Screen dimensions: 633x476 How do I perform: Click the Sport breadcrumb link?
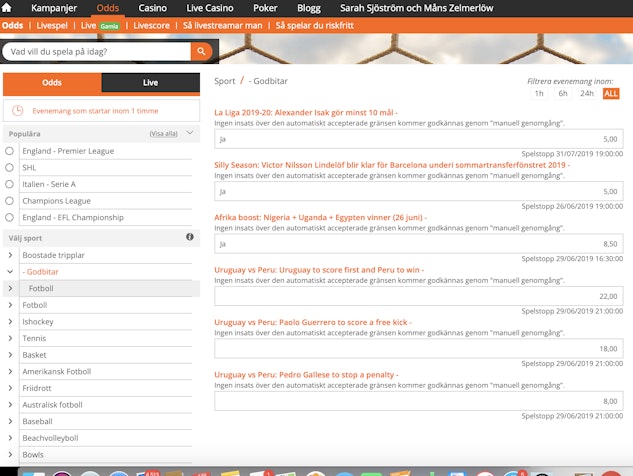225,81
